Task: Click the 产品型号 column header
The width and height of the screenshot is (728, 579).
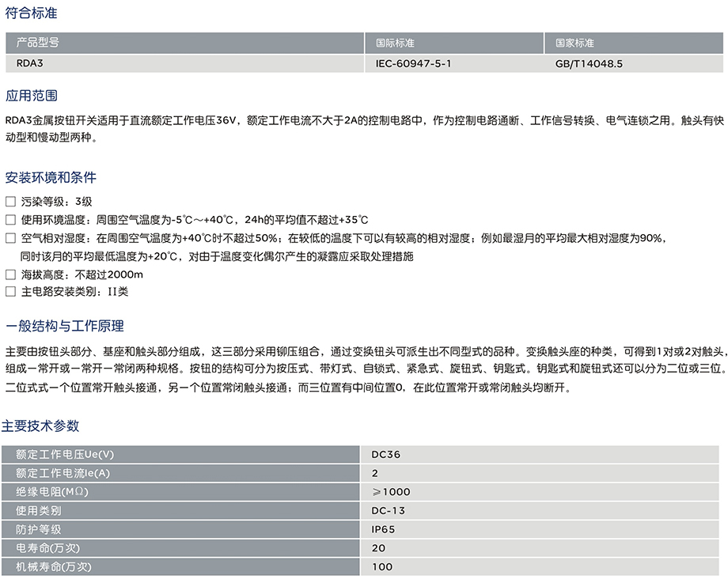Action: (x=38, y=43)
